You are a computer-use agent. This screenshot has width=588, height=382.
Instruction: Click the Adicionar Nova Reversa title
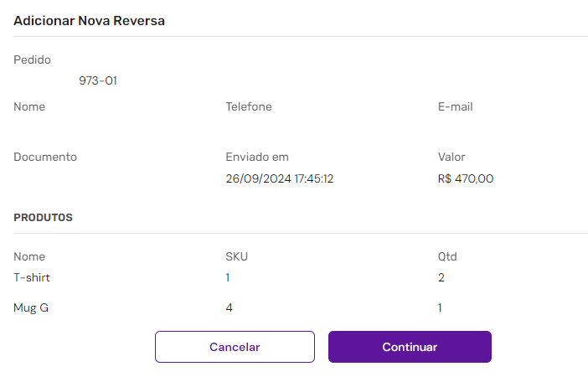90,21
